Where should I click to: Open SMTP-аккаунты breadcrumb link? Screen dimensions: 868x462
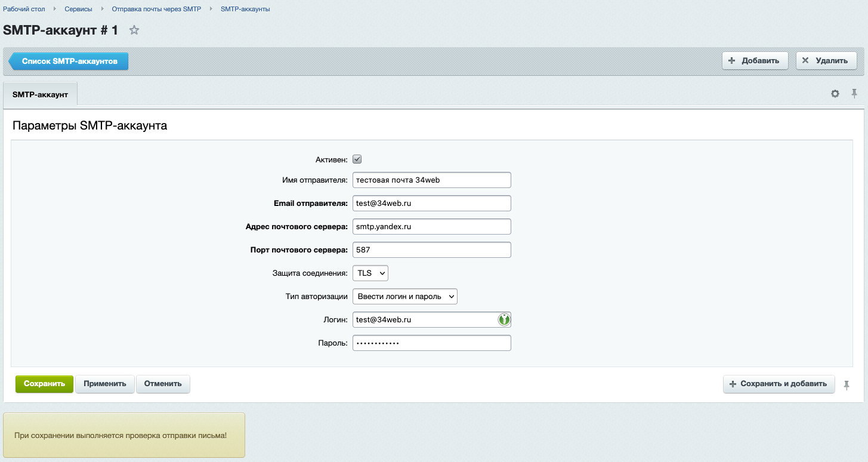pos(245,9)
